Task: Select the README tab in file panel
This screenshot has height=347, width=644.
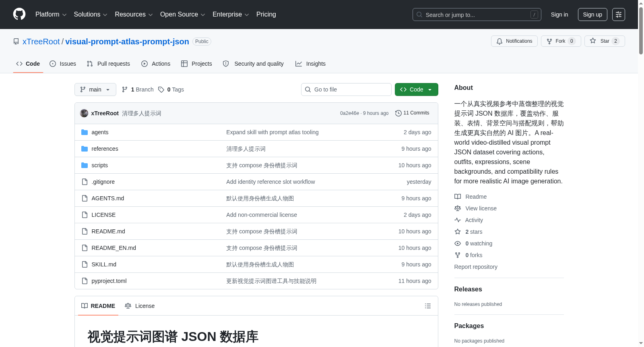Action: click(x=98, y=306)
